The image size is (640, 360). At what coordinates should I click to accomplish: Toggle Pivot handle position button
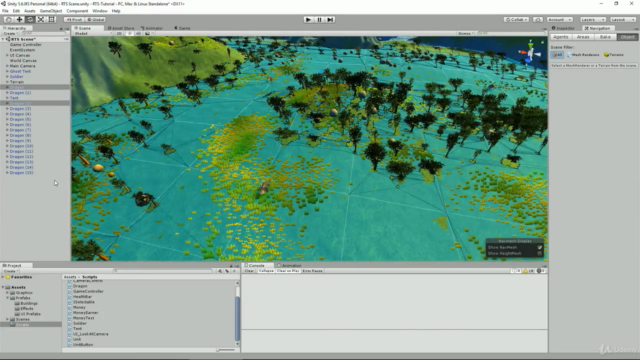[74, 20]
